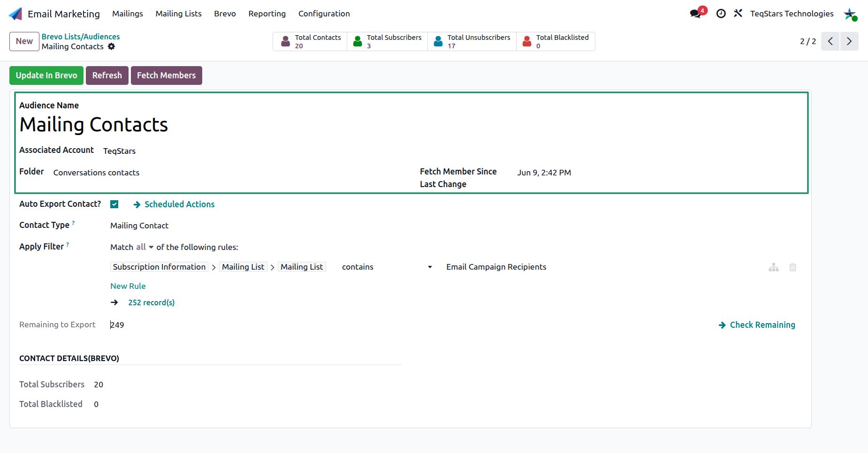This screenshot has height=453, width=868.
Task: Open the Mailings menu
Action: pos(128,14)
